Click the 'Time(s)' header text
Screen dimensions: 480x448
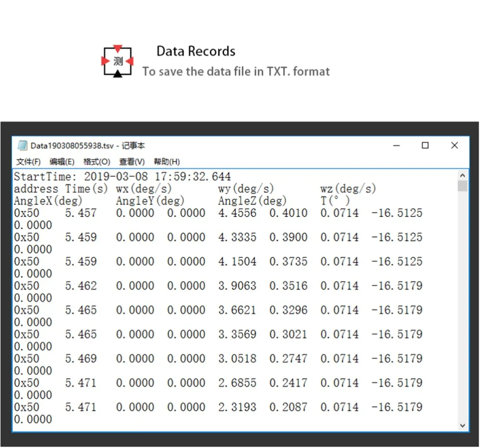pos(86,189)
